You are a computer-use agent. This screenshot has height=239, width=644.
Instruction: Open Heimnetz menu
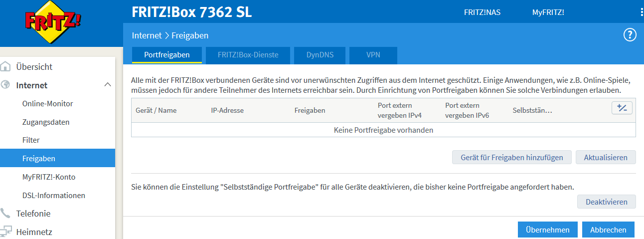tap(34, 232)
